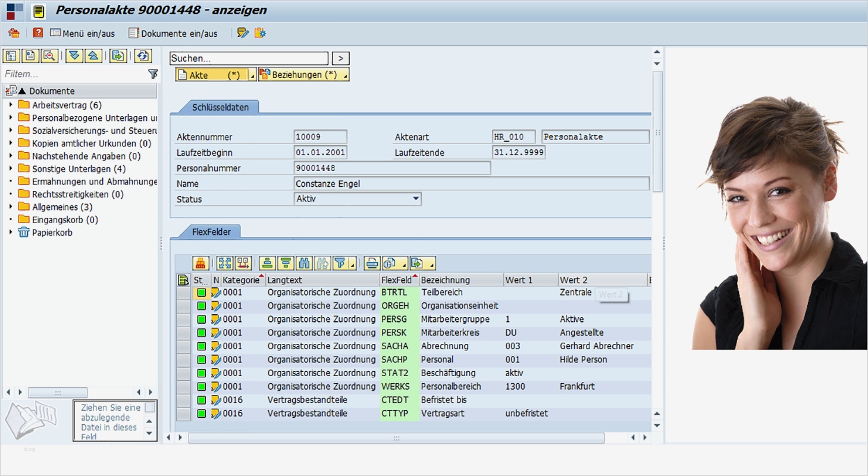Toggle Dokumente ein/aus in the toolbar
868x476 pixels.
pyautogui.click(x=173, y=33)
